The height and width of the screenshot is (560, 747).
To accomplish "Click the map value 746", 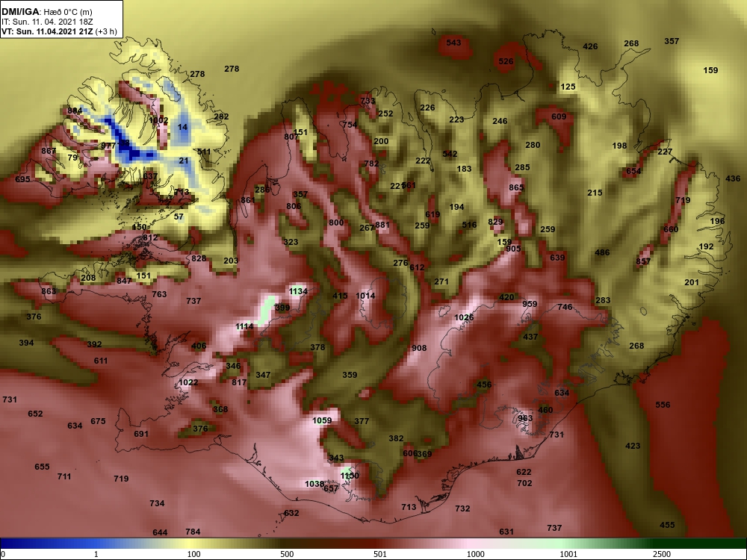I will [x=565, y=308].
